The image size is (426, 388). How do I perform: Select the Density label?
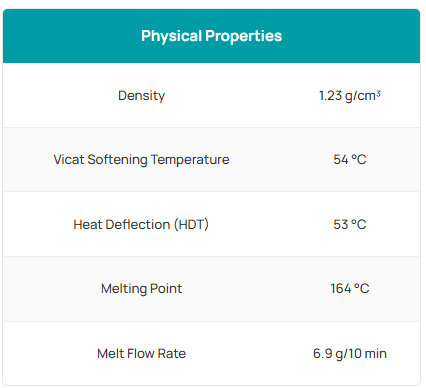[141, 96]
